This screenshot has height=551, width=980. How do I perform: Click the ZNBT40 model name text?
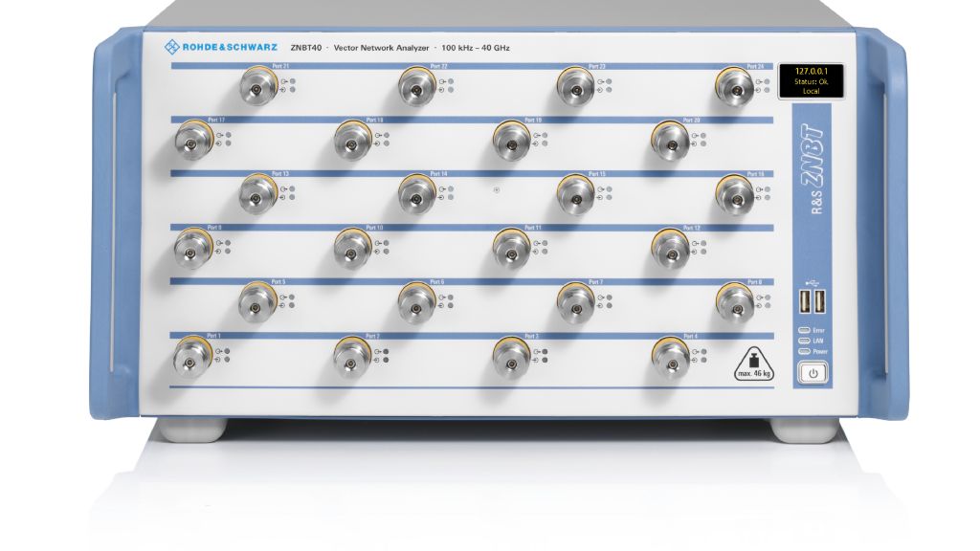[305, 46]
